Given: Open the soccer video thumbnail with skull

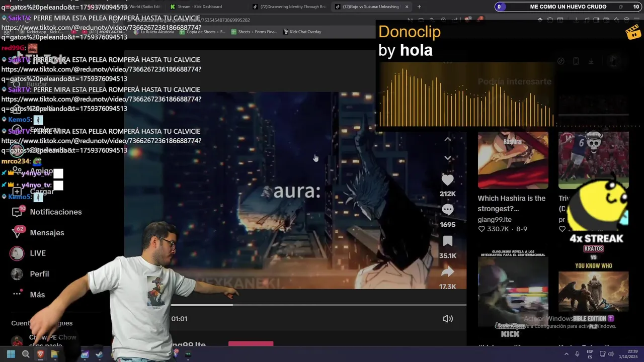Looking at the screenshot, I should coord(593,160).
